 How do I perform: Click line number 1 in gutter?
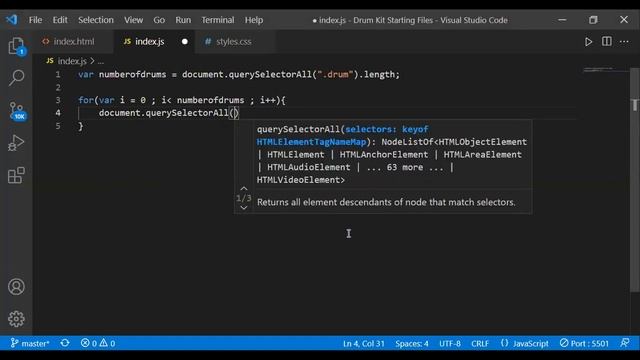point(58,75)
